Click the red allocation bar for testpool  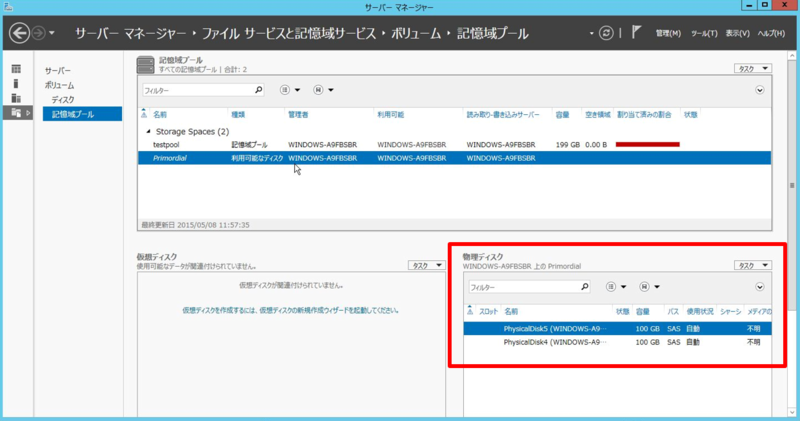pos(648,145)
